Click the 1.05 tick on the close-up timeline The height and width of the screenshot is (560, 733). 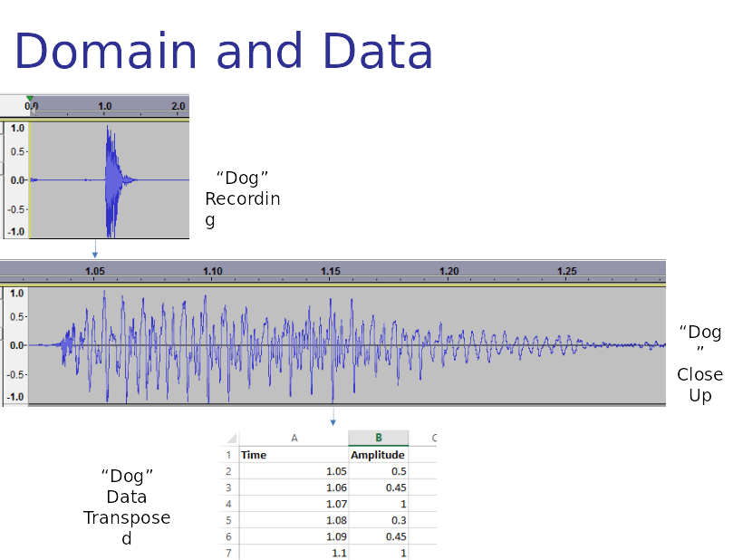pyautogui.click(x=95, y=271)
